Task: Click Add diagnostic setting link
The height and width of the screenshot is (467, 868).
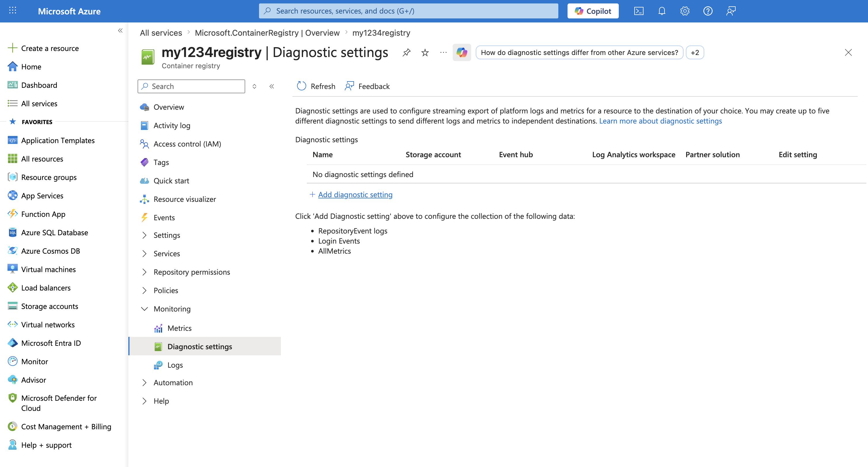Action: point(355,195)
